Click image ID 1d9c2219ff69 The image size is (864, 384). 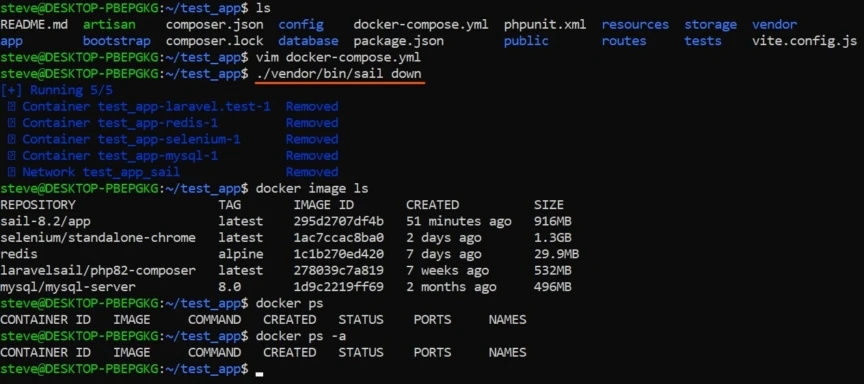click(338, 287)
